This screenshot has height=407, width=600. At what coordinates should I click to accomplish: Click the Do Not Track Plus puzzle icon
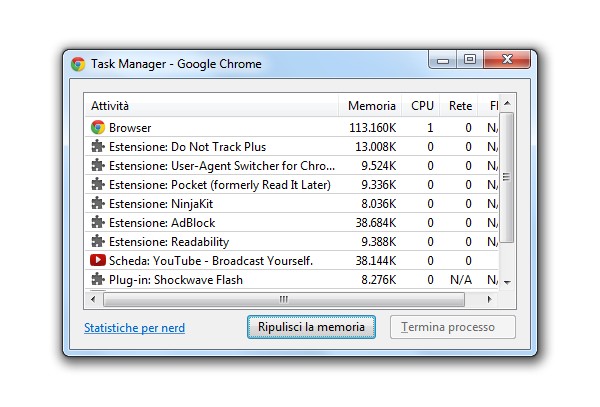click(98, 146)
